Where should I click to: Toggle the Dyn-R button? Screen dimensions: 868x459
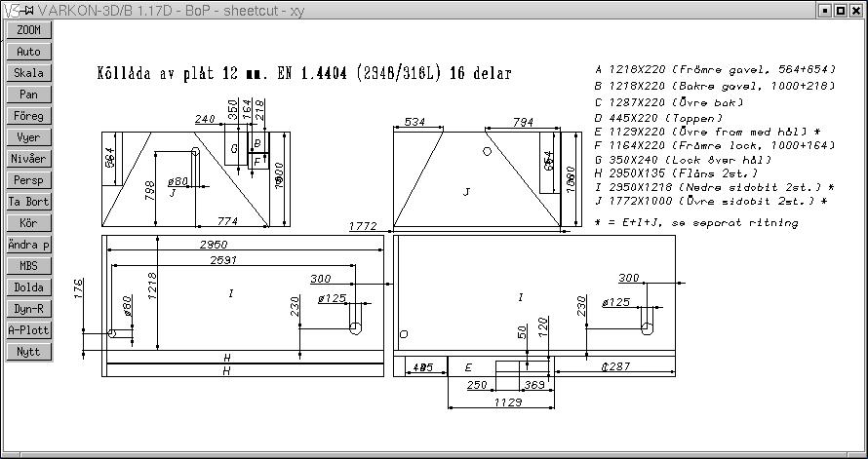pyautogui.click(x=29, y=309)
